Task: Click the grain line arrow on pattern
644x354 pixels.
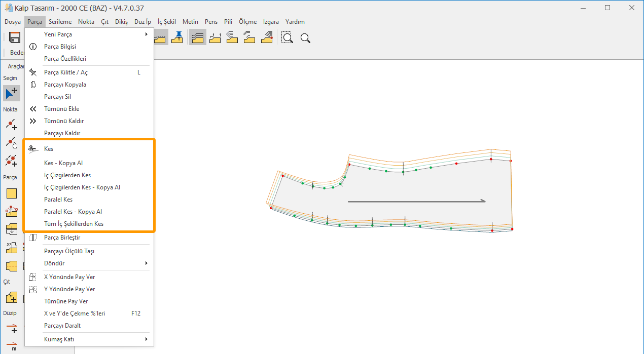Action: pos(416,202)
